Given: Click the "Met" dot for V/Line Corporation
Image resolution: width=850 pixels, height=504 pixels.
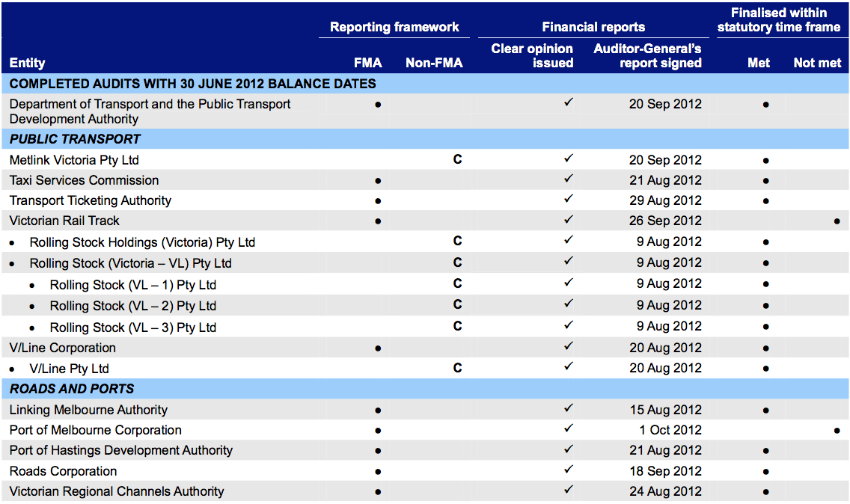Looking at the screenshot, I should click(x=765, y=348).
